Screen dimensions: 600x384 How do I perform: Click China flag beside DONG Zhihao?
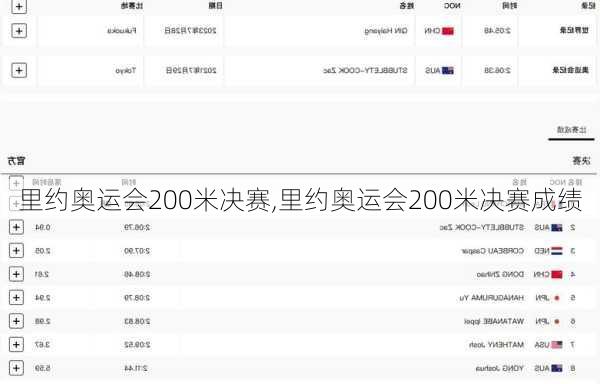557,274
